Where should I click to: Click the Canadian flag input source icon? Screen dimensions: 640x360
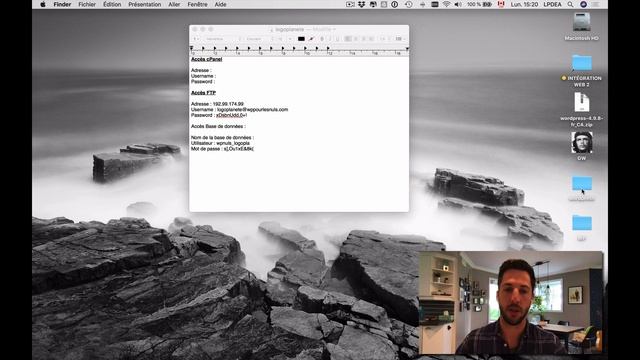pyautogui.click(x=501, y=4)
